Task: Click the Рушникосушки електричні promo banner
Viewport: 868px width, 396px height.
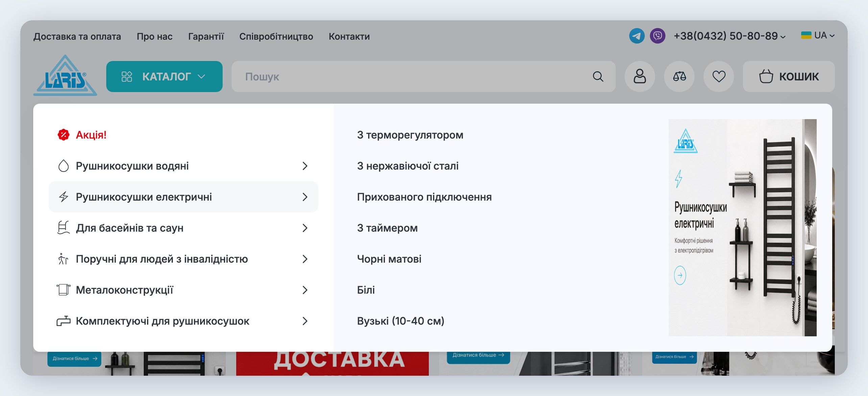Action: pyautogui.click(x=743, y=228)
